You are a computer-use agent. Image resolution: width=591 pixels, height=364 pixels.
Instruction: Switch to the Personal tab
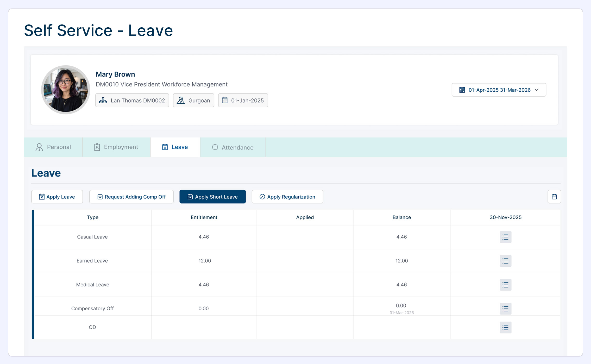click(x=53, y=147)
